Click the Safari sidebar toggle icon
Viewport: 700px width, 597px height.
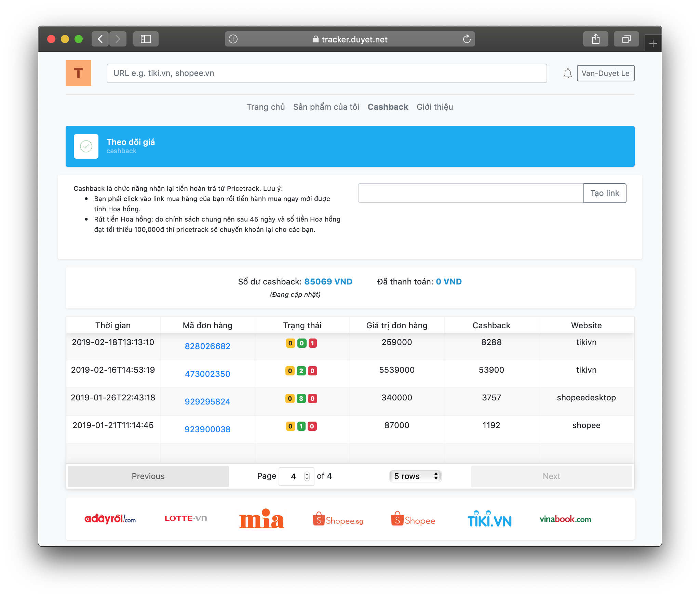tap(146, 39)
